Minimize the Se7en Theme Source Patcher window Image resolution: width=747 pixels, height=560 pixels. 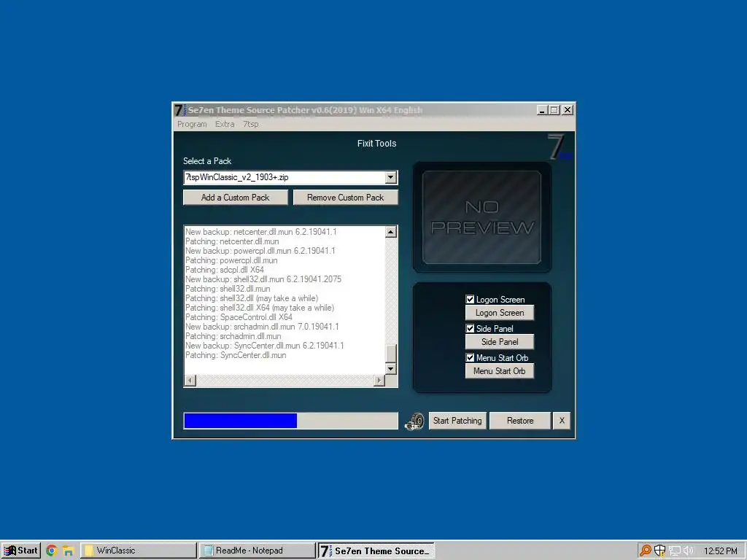[542, 110]
